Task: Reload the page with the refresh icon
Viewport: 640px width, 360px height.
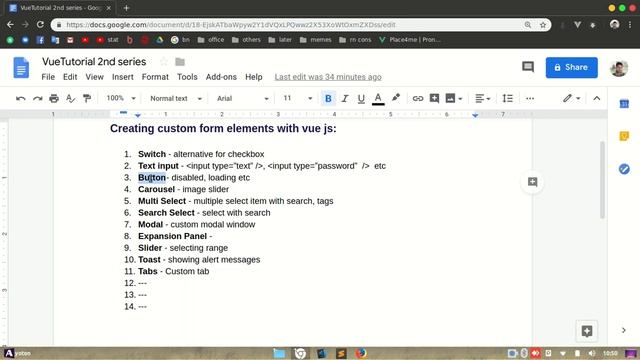Action: [x=40, y=24]
